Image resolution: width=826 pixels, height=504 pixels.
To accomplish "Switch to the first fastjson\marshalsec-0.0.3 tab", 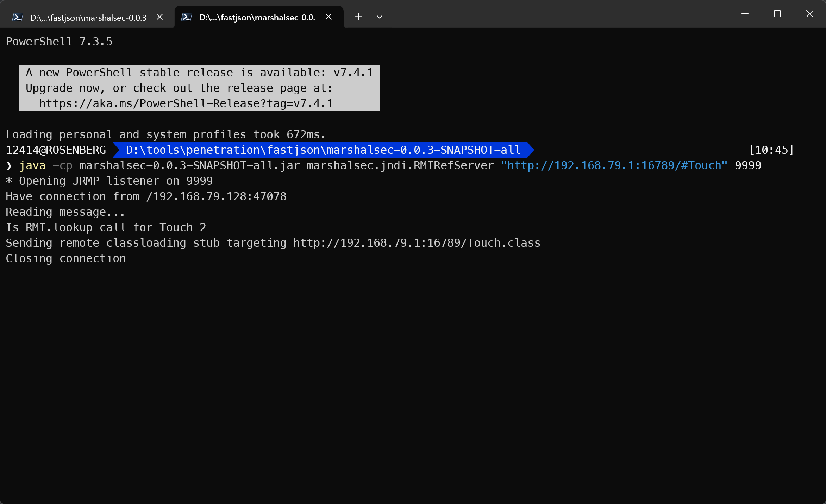I will tap(88, 18).
